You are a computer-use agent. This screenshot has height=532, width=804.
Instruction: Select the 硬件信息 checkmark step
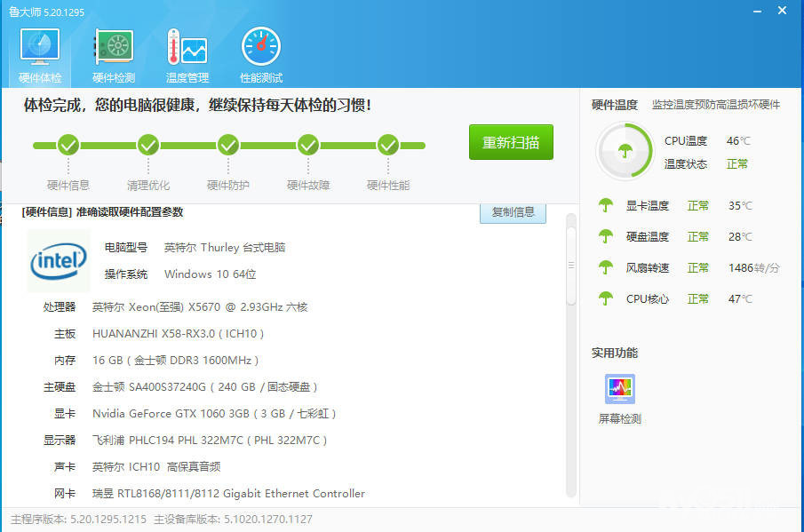[68, 145]
